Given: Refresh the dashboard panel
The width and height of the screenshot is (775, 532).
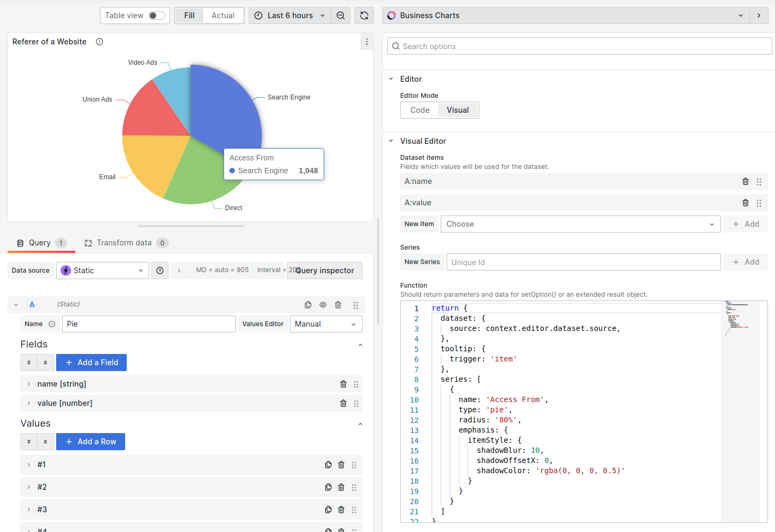Looking at the screenshot, I should pyautogui.click(x=364, y=16).
